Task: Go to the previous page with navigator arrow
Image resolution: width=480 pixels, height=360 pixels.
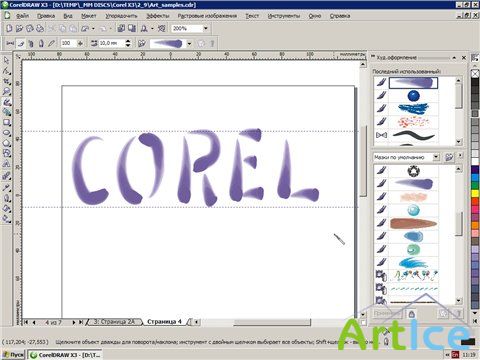Action: [34, 322]
